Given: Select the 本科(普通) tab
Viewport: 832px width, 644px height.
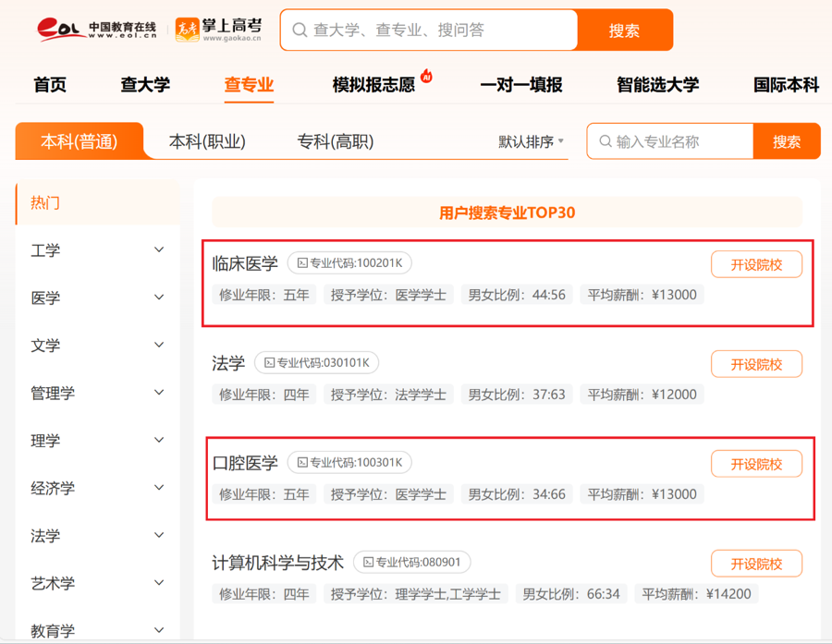Looking at the screenshot, I should pos(80,141).
